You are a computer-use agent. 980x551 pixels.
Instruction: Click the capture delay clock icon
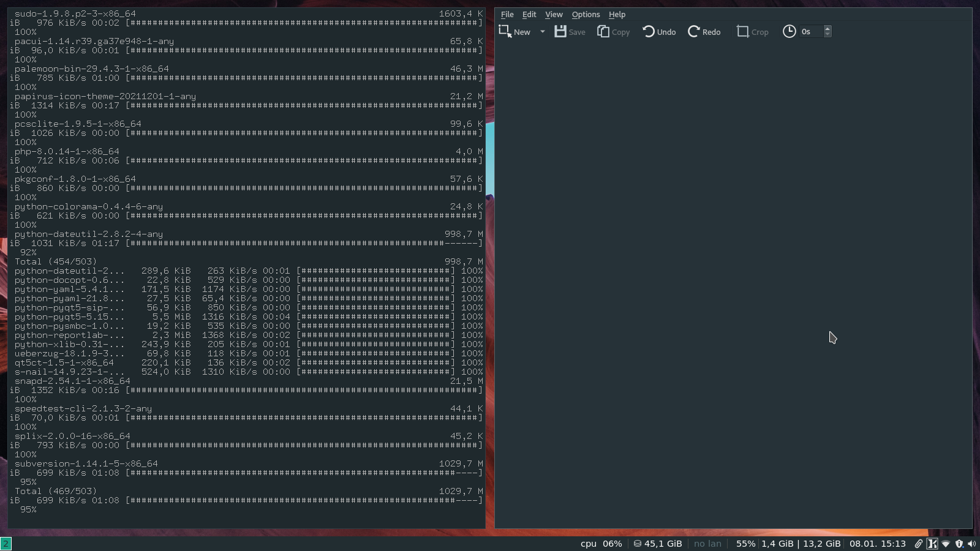click(790, 31)
